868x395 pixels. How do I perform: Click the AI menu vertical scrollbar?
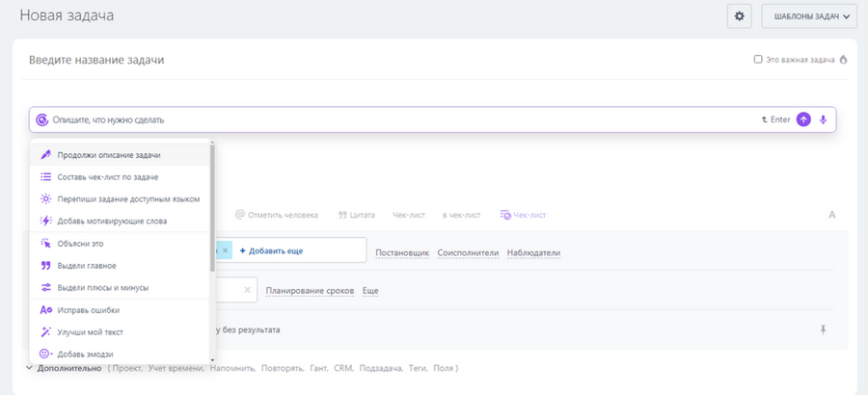coord(212,207)
